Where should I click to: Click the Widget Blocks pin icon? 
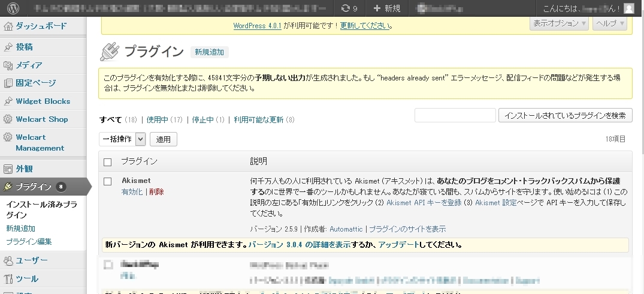[x=8, y=101]
